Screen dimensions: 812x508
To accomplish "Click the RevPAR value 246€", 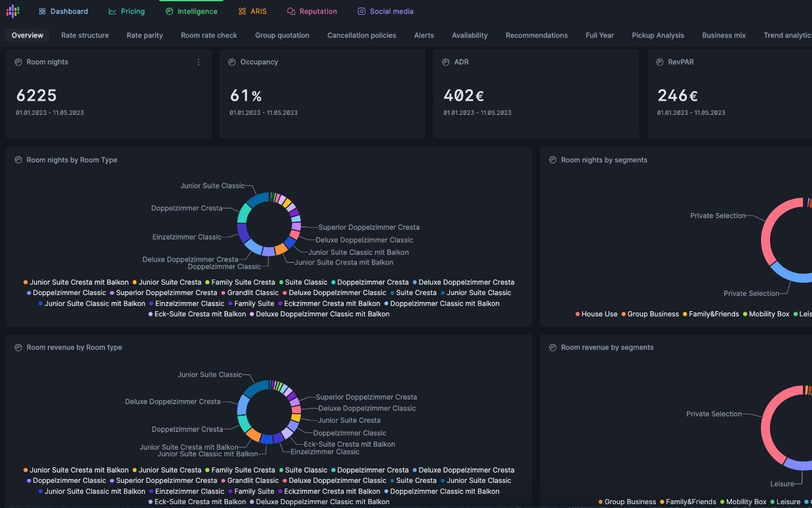I will pos(678,96).
